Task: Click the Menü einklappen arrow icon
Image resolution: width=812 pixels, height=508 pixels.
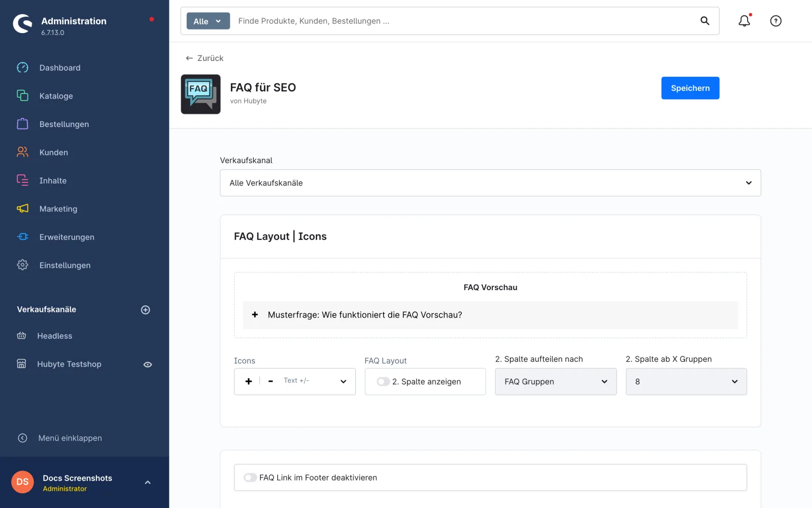Action: (22, 438)
